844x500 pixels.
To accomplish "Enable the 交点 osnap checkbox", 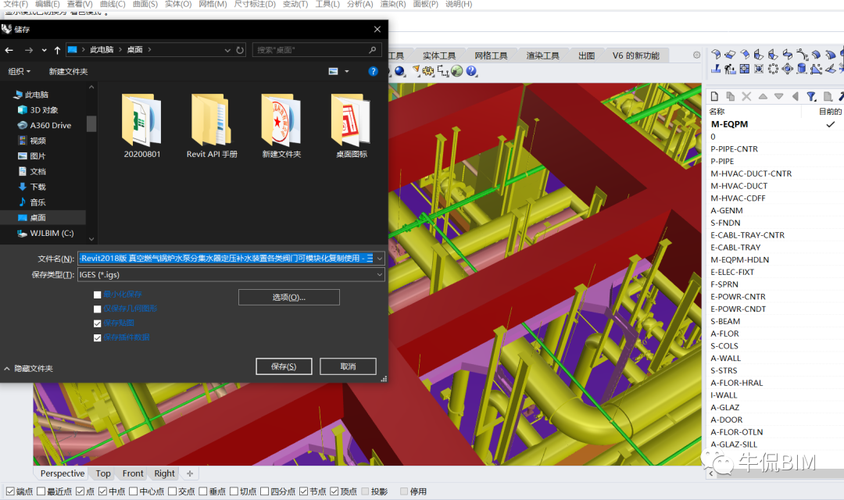I will click(172, 491).
